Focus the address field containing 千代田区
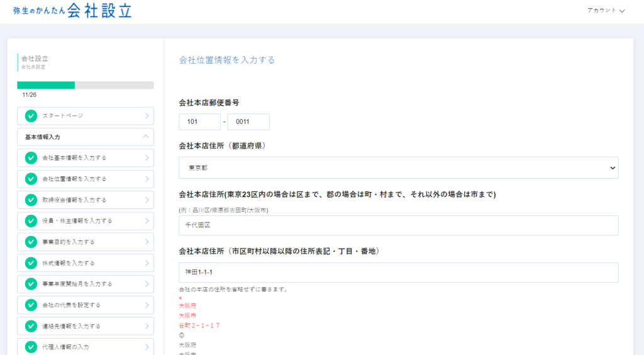Viewport: 644px width, 355px height. pos(398,225)
